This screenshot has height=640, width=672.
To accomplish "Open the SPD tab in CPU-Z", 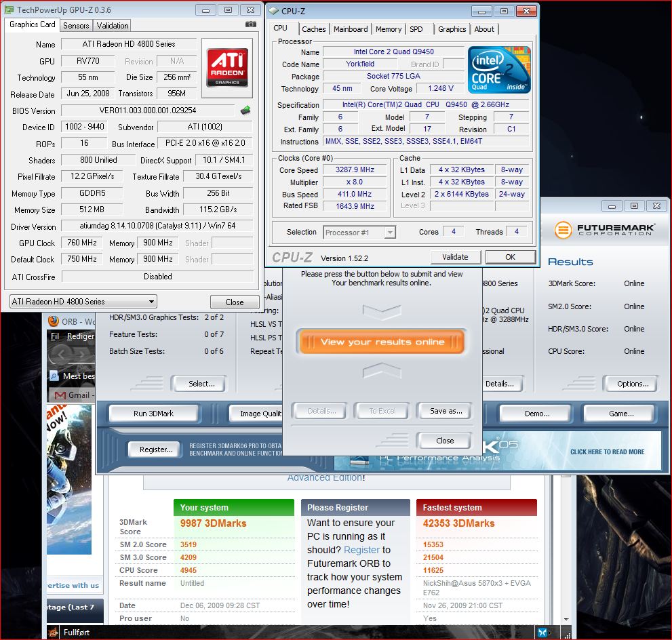I will click(x=416, y=29).
